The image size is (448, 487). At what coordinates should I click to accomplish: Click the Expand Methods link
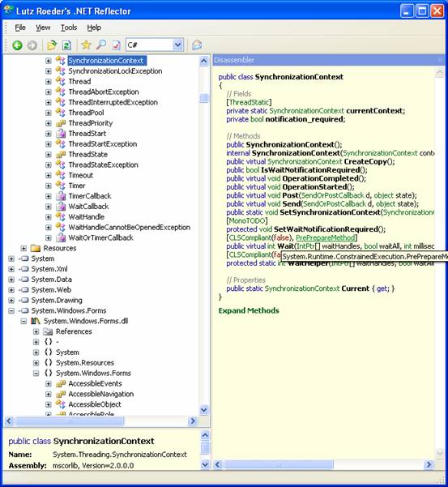249,310
